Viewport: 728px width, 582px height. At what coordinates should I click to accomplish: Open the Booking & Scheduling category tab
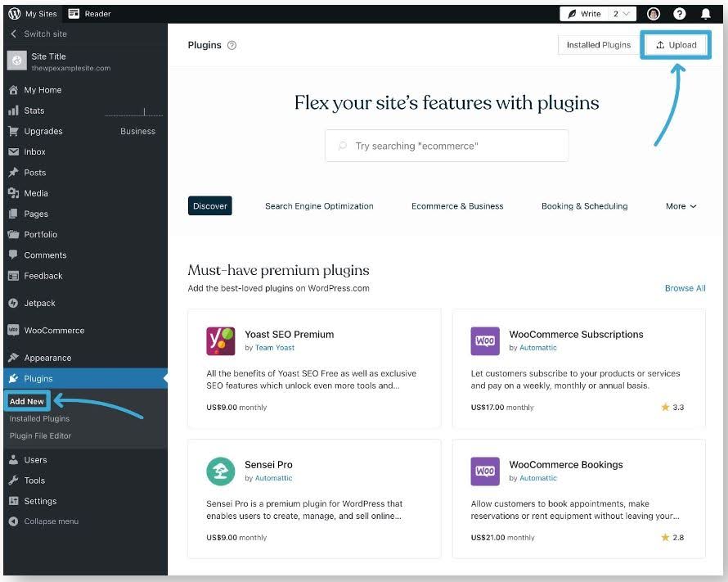584,206
